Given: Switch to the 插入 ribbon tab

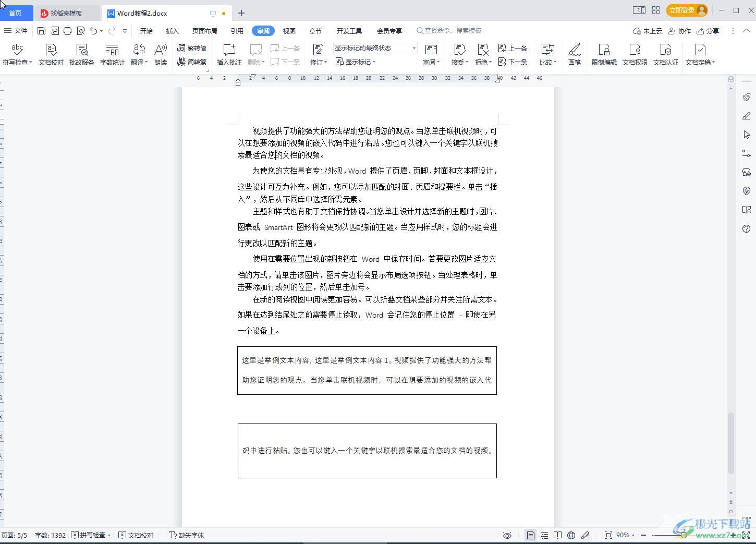Looking at the screenshot, I should (x=173, y=31).
